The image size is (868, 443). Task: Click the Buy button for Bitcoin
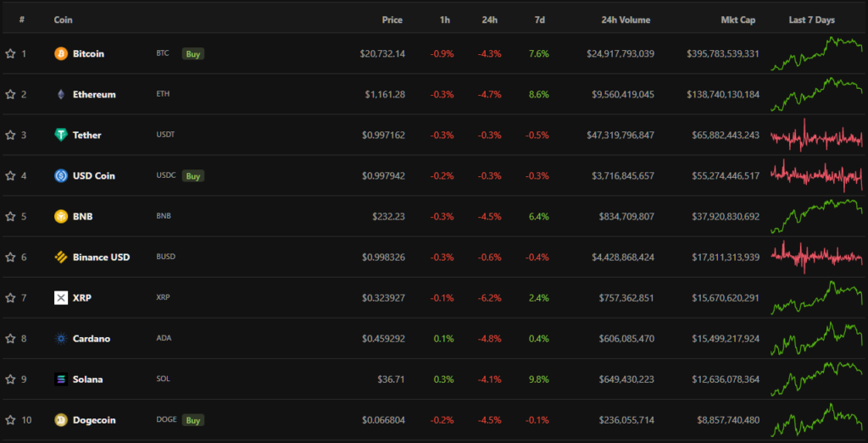pos(193,53)
